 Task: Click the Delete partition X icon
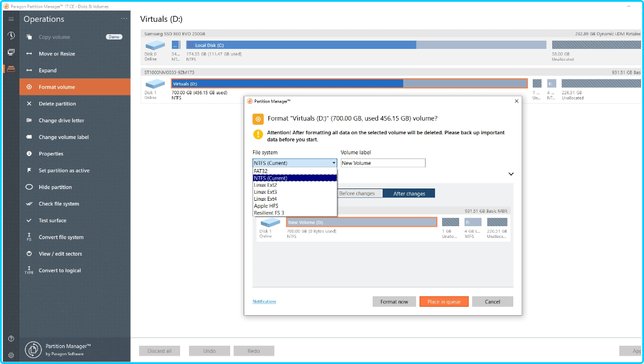click(x=29, y=104)
